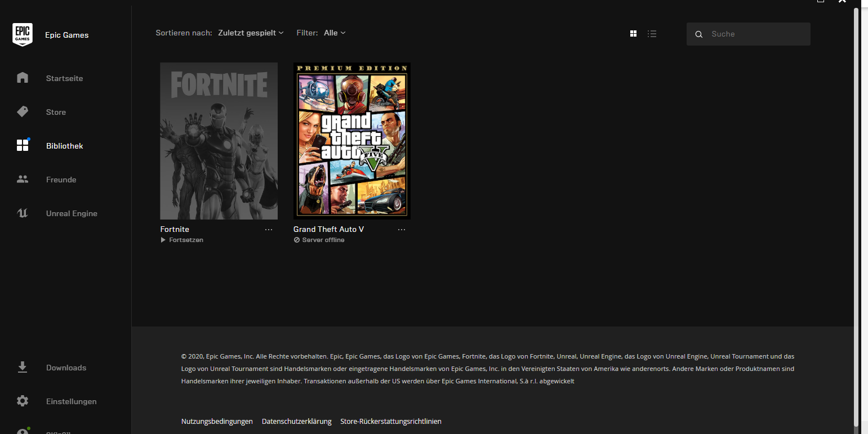The image size is (868, 434).
Task: Open the Nutzungsbedingungen link
Action: click(x=217, y=421)
